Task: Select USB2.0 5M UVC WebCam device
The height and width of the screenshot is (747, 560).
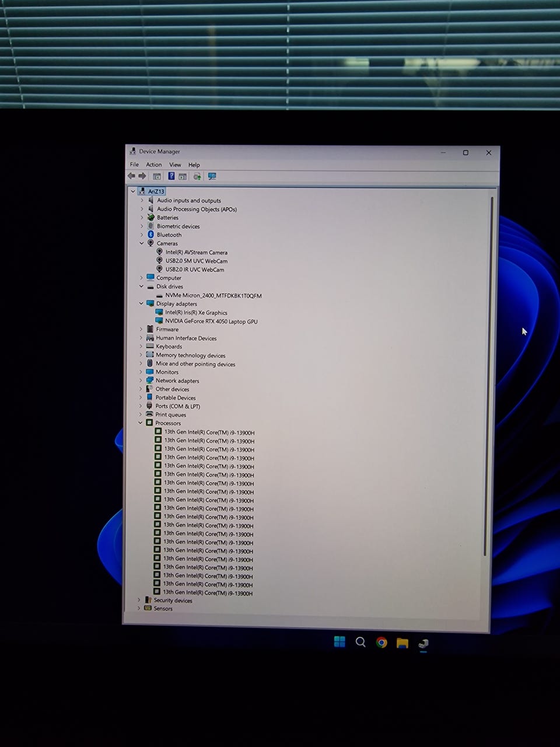Action: pos(192,261)
